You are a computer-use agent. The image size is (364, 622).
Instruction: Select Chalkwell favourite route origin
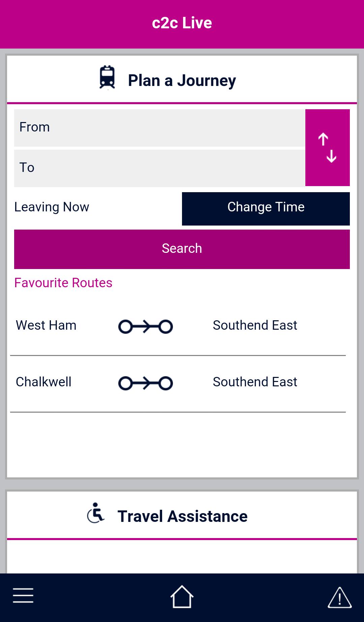(x=43, y=382)
